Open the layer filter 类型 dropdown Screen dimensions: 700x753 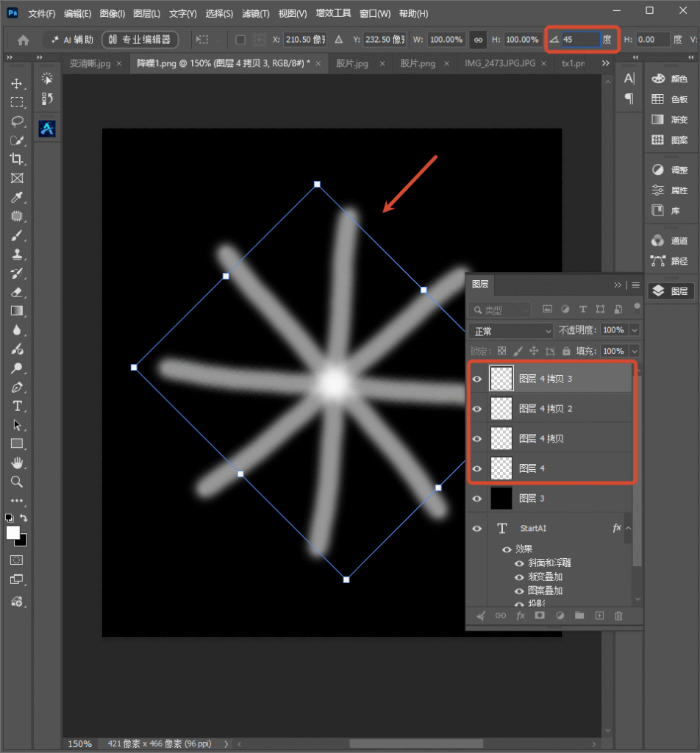[x=500, y=310]
